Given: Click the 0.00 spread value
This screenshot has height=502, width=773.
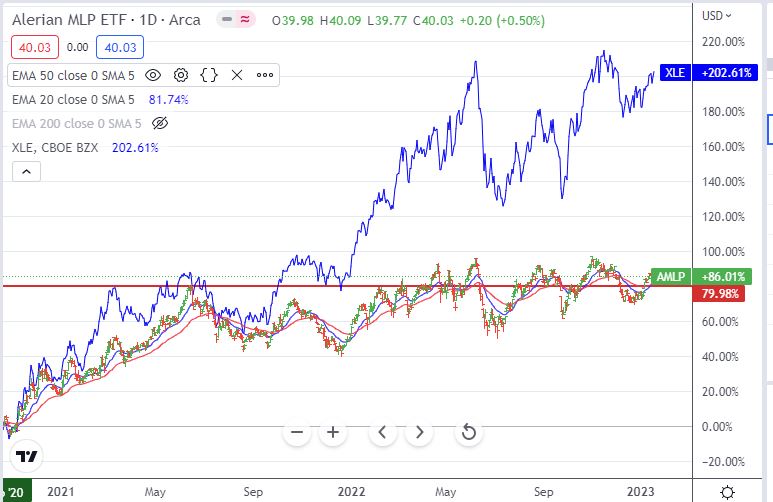Looking at the screenshot, I should pos(77,47).
